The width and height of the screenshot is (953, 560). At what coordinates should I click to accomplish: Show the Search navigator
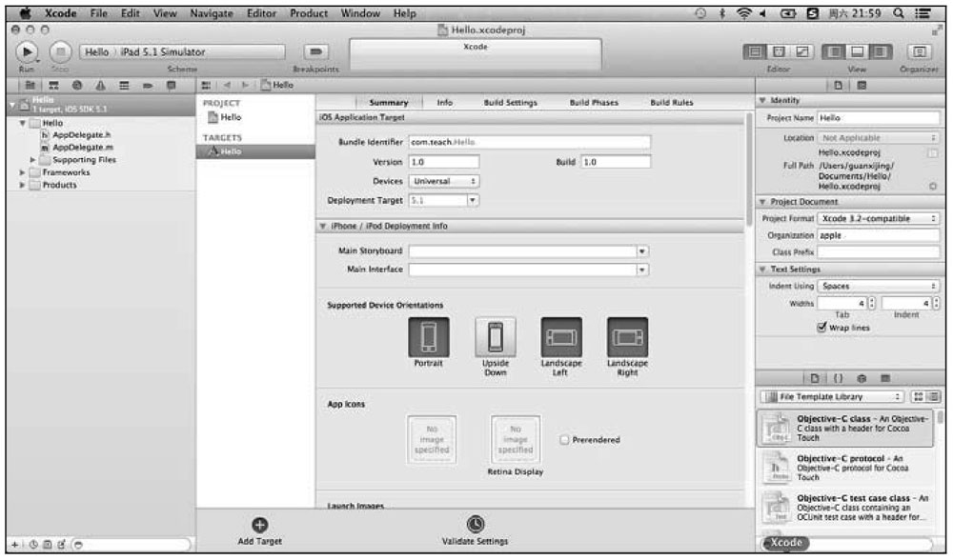[76, 86]
